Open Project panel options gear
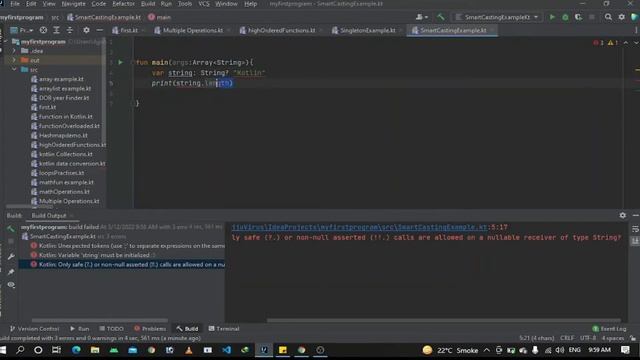The height and width of the screenshot is (360, 640). (86, 30)
